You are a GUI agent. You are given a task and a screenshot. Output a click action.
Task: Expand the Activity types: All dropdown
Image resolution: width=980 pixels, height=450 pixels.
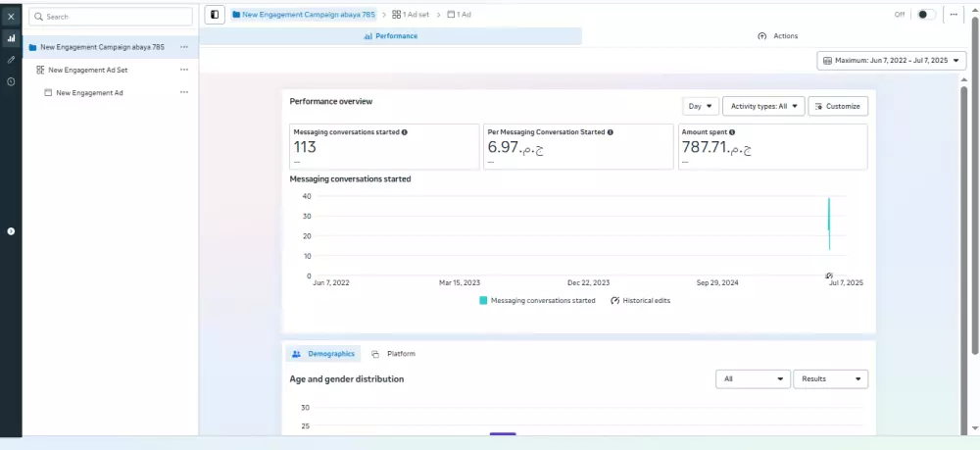point(763,106)
